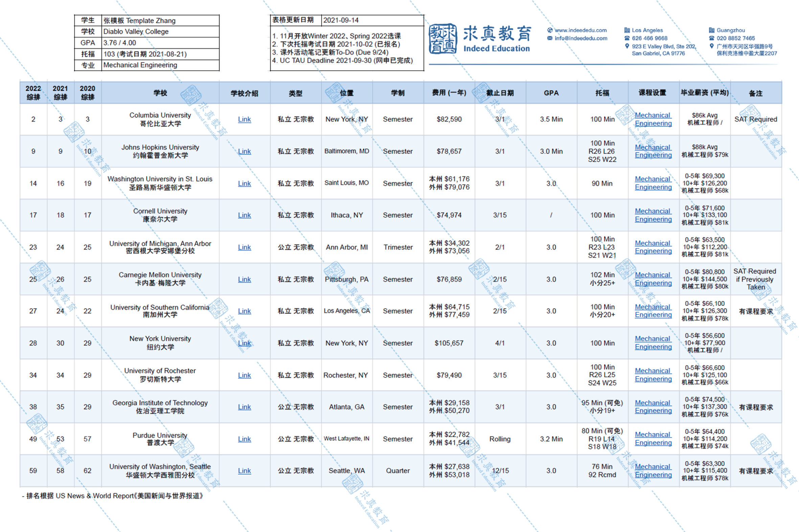Open Cornell's Mechanical Engineering curriculum link
This screenshot has height=532, width=799.
(x=653, y=215)
